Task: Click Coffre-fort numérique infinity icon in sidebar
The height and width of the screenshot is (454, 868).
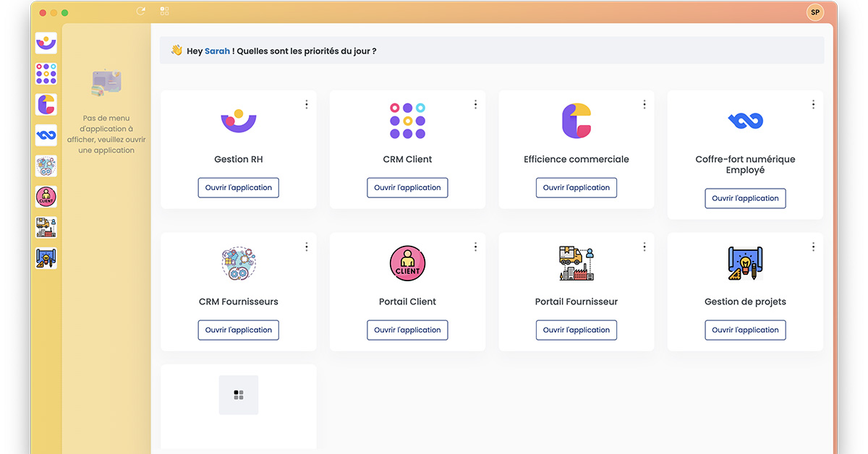Action: (x=46, y=135)
